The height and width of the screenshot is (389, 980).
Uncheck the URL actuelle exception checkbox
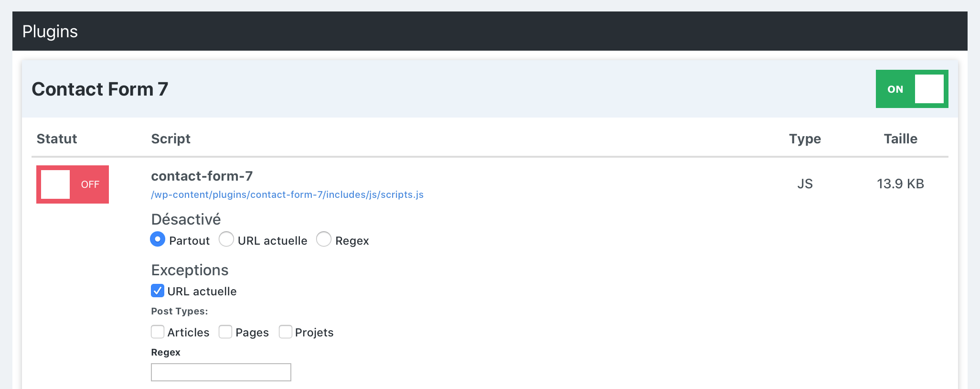tap(158, 291)
